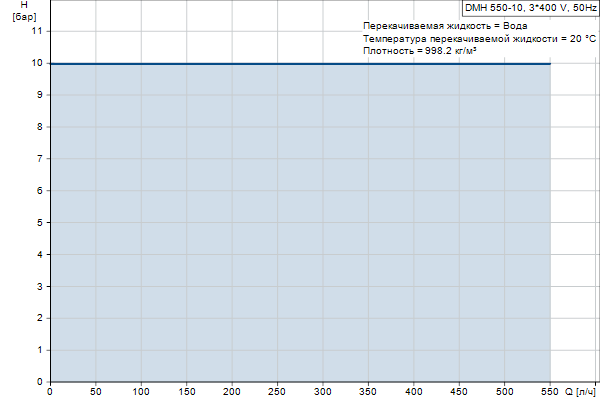
Task: Click the 11 tick on the H axis
Action: [x=38, y=31]
